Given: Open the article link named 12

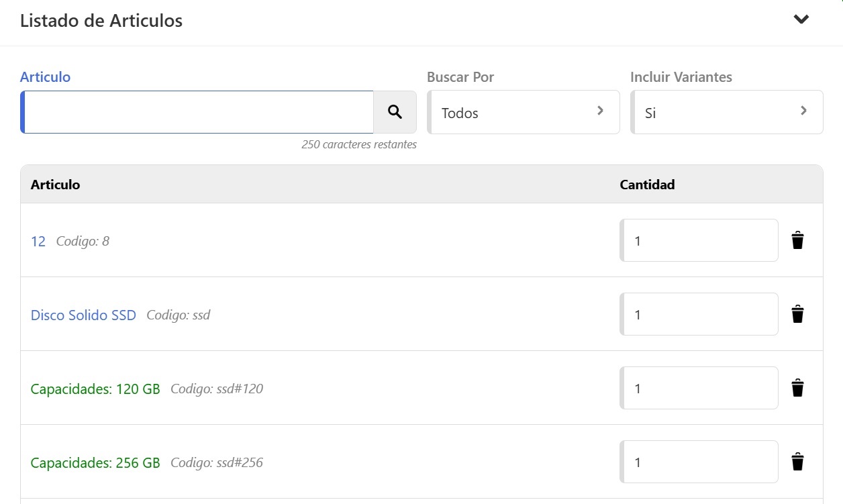Looking at the screenshot, I should pyautogui.click(x=38, y=241).
